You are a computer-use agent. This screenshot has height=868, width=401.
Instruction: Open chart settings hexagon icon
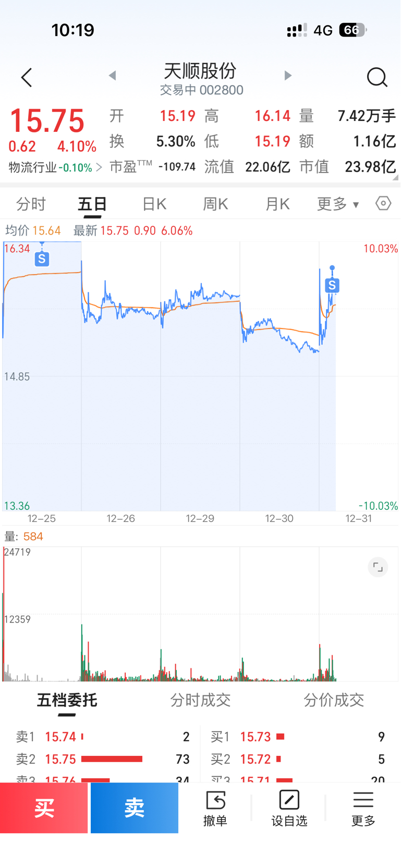pos(383,203)
